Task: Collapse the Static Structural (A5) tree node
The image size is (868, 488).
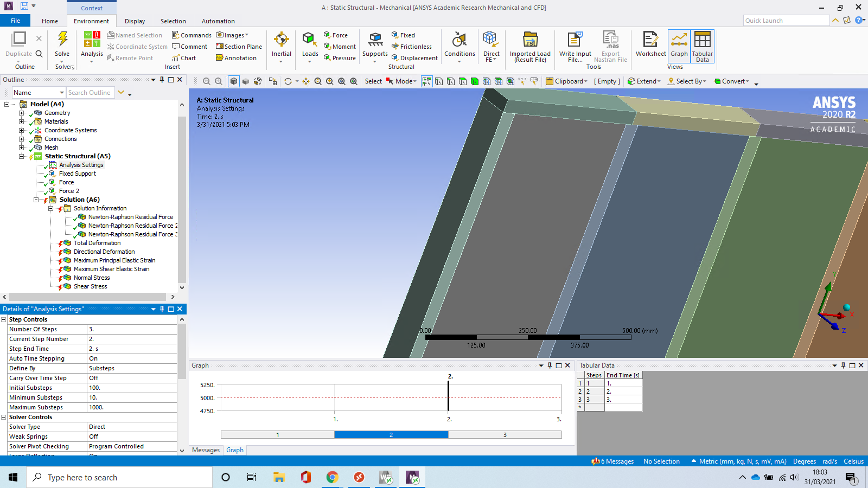Action: pyautogui.click(x=22, y=156)
